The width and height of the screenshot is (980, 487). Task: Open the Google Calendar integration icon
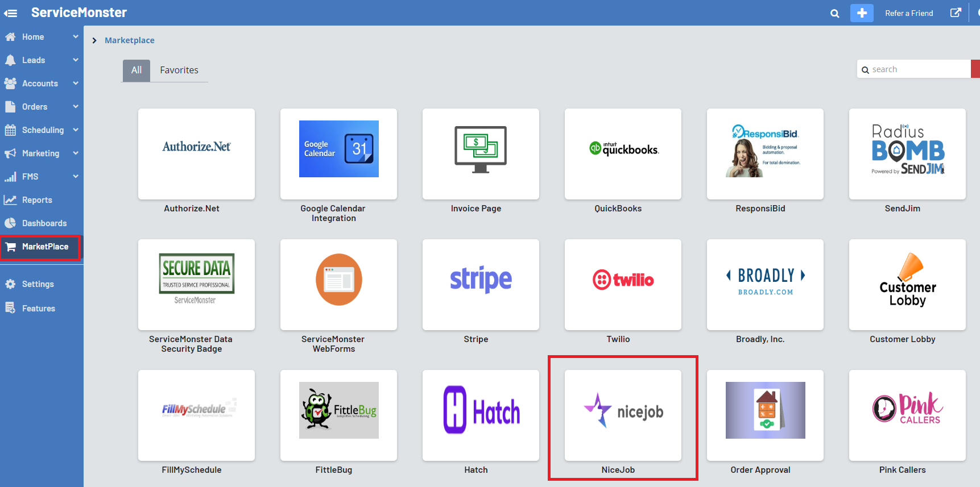pyautogui.click(x=338, y=149)
